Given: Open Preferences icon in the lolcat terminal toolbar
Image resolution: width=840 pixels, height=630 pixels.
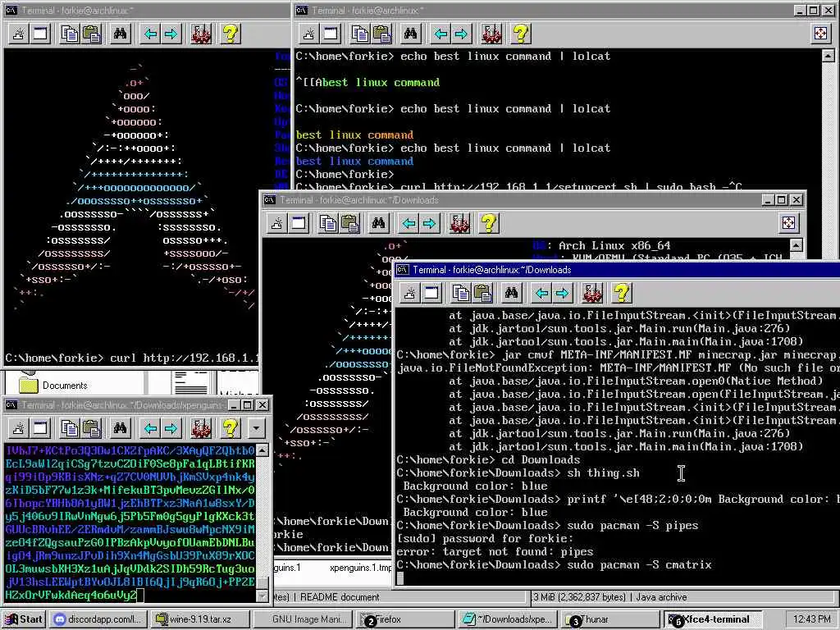Looking at the screenshot, I should (x=491, y=34).
